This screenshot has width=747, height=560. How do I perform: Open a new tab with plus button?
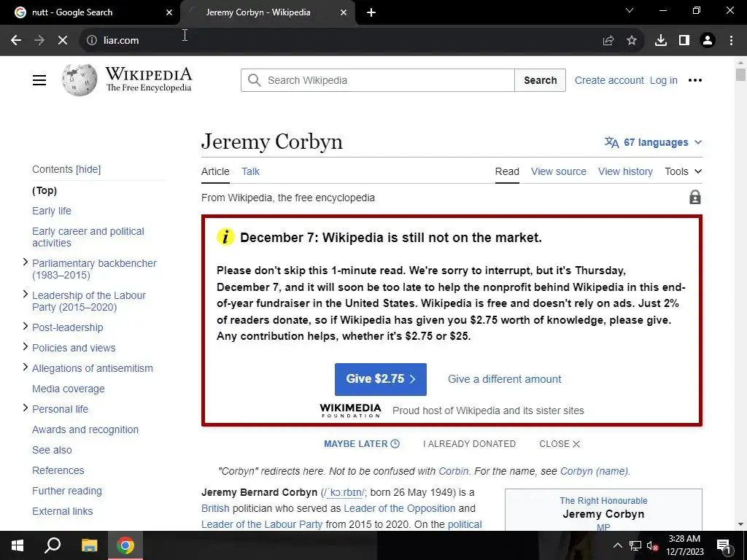click(x=371, y=13)
